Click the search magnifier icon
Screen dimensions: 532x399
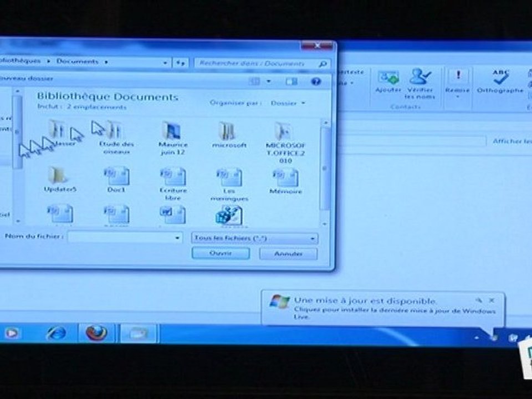(323, 64)
